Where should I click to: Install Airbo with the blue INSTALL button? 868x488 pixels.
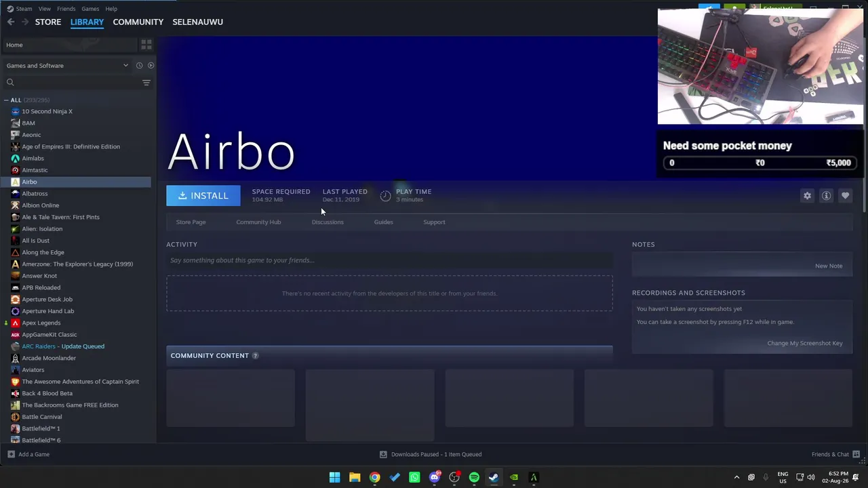click(203, 196)
